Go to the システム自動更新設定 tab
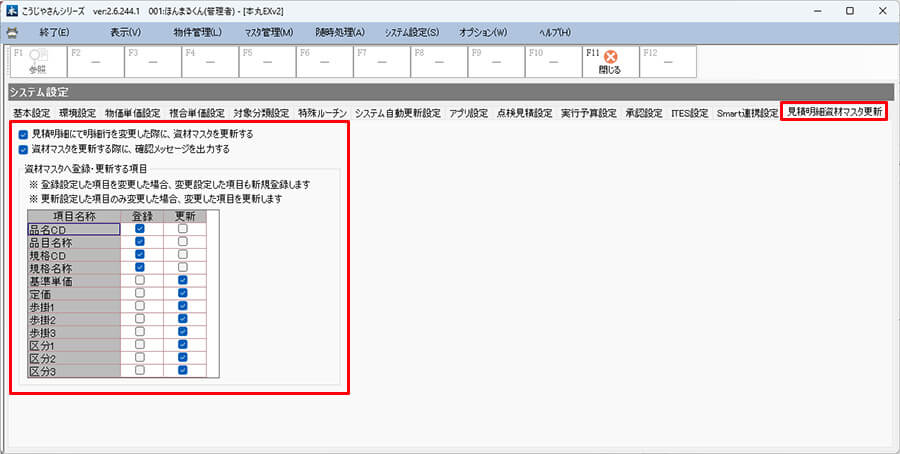Screen dimensions: 900x454 pyautogui.click(x=397, y=113)
